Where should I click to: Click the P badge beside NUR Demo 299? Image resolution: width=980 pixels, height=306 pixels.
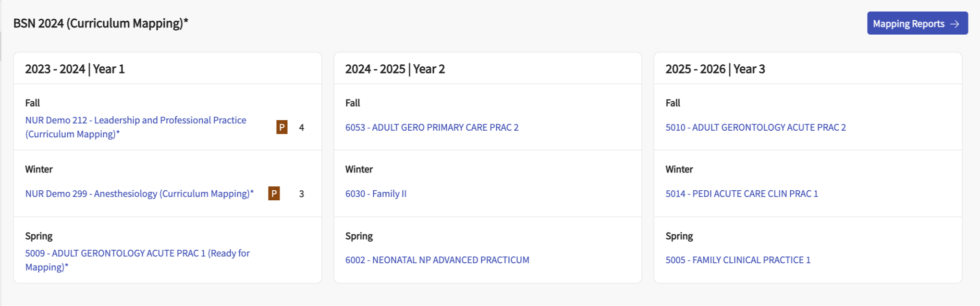[274, 194]
